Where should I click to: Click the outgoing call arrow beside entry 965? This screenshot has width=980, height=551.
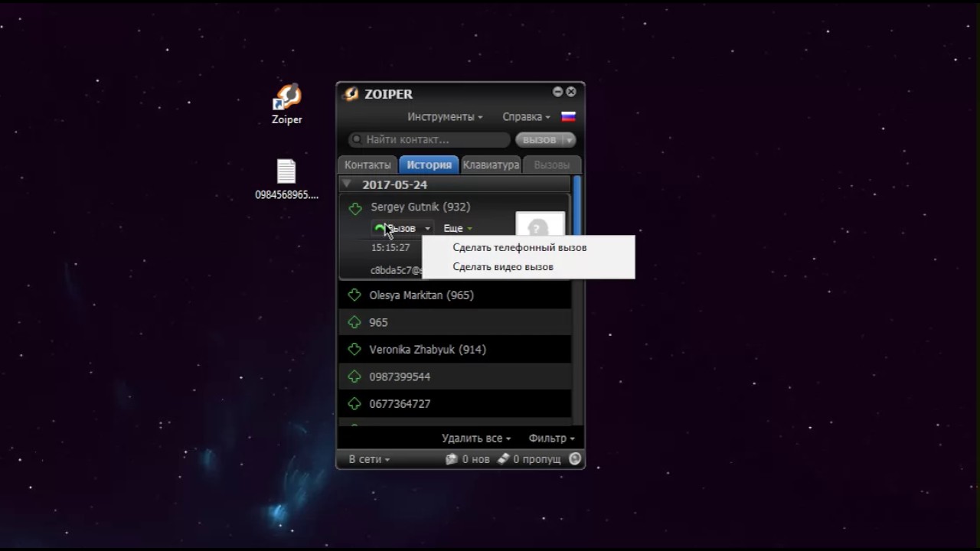tap(354, 322)
